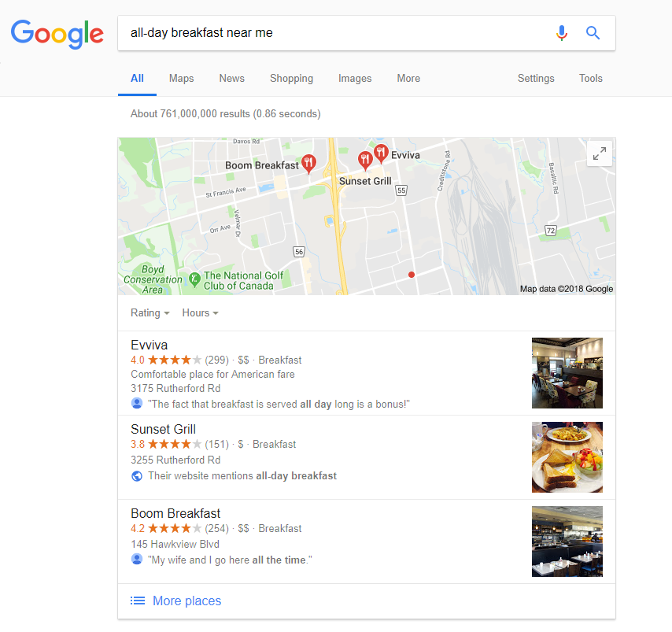The height and width of the screenshot is (632, 672).
Task: Open the Sunset Grill food photo thumbnail
Action: click(567, 457)
